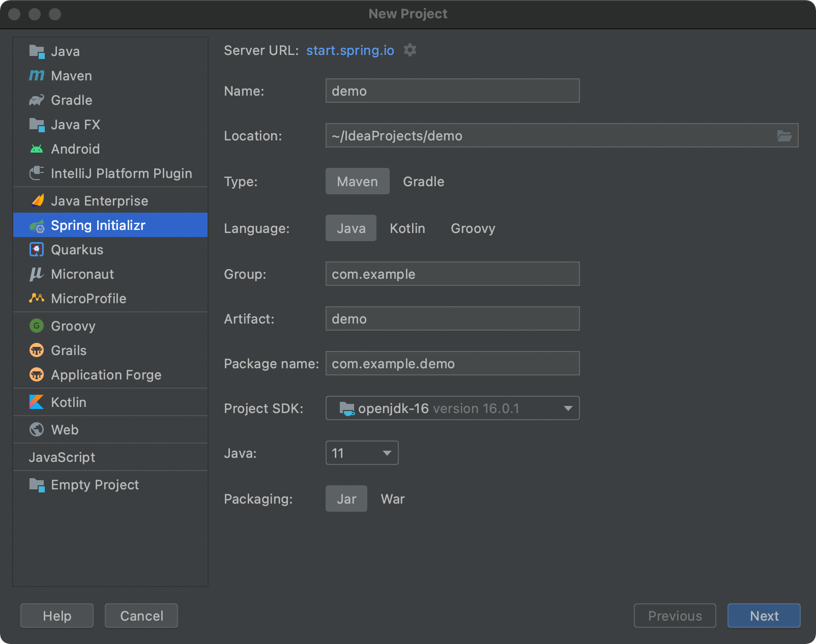Select Maven project type
The height and width of the screenshot is (644, 816).
point(358,182)
